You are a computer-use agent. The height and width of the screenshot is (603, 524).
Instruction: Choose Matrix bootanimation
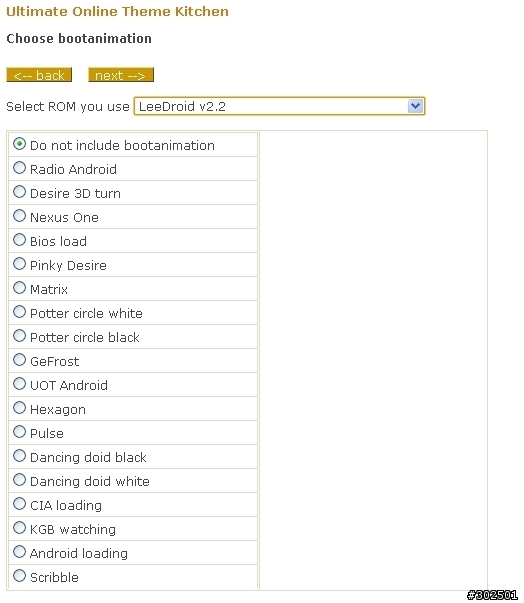point(19,288)
